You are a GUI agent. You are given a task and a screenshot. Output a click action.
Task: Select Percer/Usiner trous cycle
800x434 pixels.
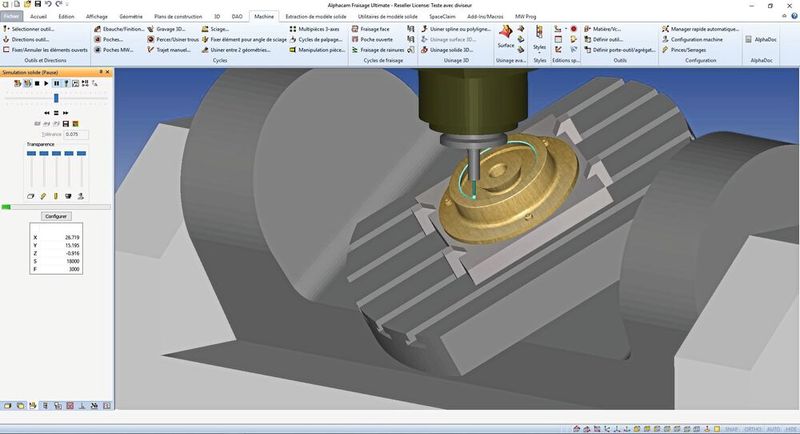tap(173, 39)
